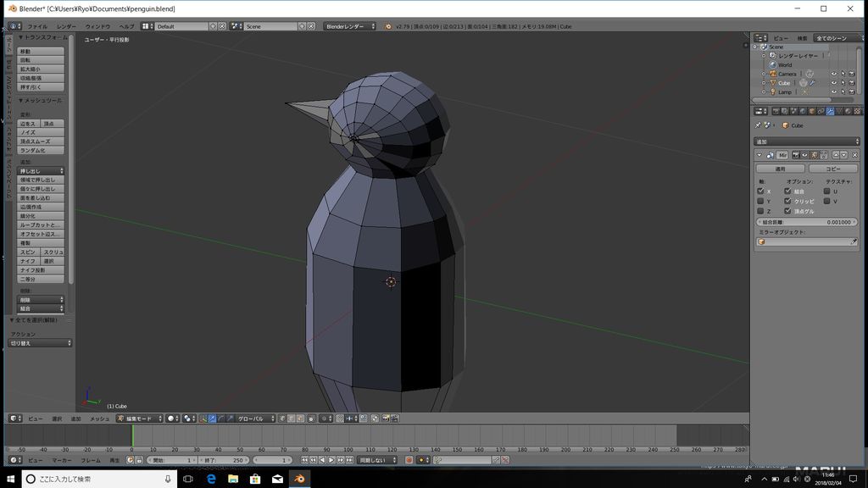Move Mirror modifier up with arrow icon
This screenshot has width=868, height=488.
coord(836,155)
